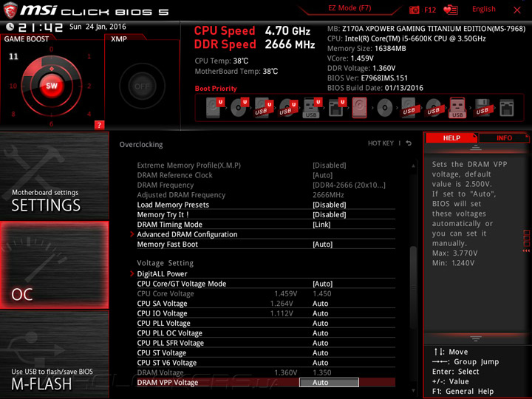Click the clock icon beside the time
Viewport: 532px width, 399px height.
[x=10, y=27]
